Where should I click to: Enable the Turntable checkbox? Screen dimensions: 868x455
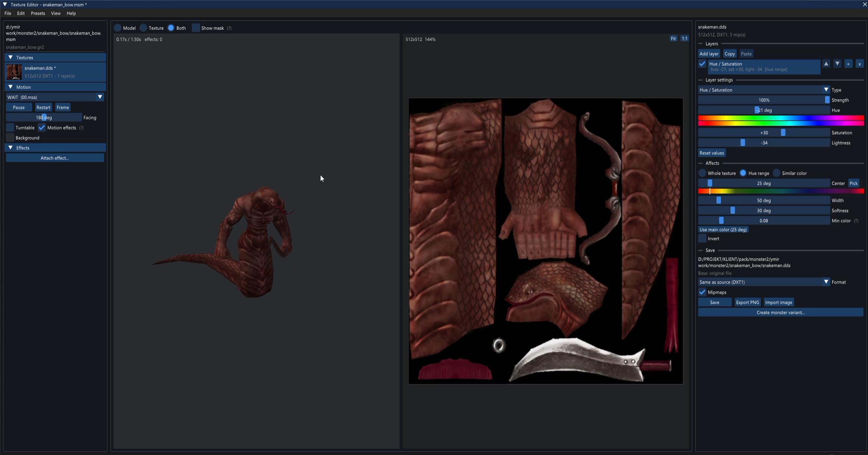tap(10, 128)
